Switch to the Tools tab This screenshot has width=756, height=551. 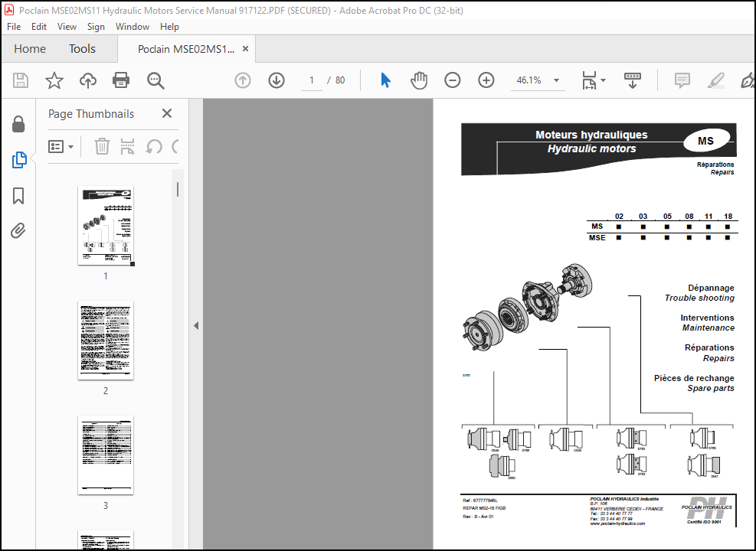point(82,49)
